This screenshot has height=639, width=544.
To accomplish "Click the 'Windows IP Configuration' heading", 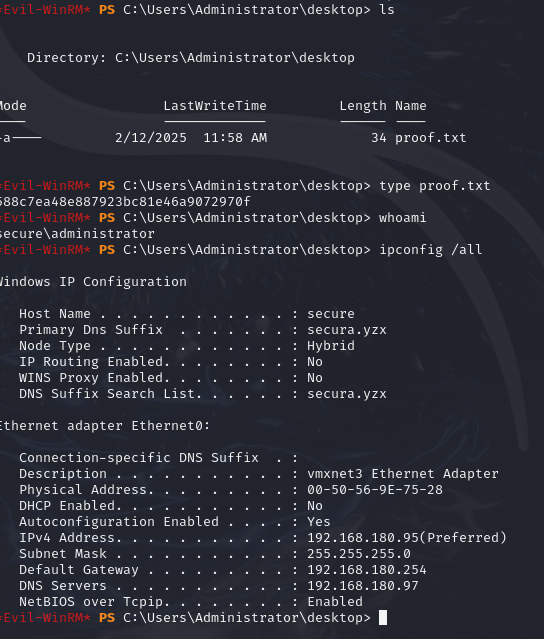I will coord(93,282).
